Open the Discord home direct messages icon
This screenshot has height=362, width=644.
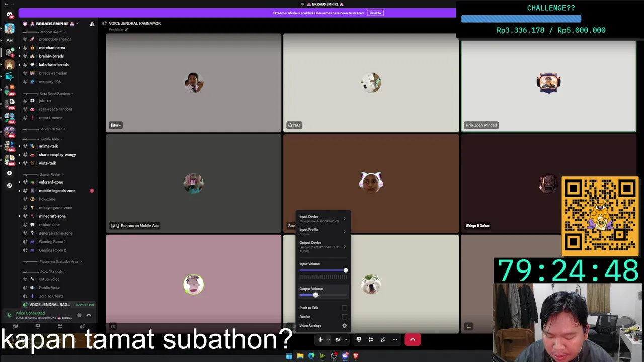tap(9, 14)
